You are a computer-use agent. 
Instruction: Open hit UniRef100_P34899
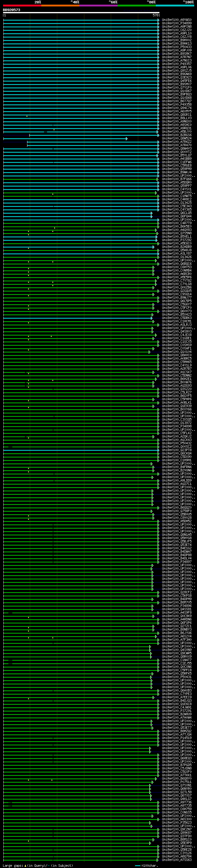177,23
